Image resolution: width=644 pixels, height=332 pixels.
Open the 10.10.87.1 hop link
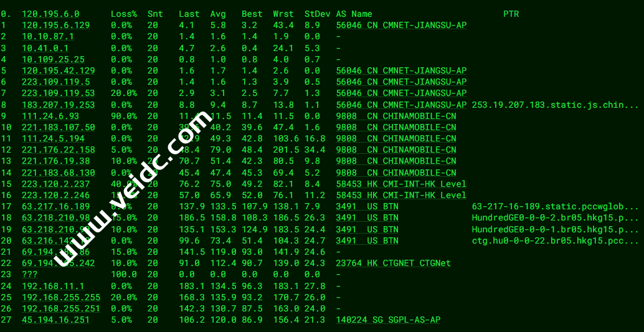pos(48,37)
